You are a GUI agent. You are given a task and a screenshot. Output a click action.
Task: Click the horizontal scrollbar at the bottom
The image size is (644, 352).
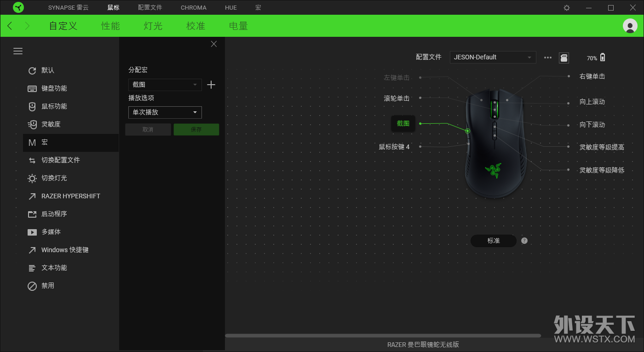[383, 336]
